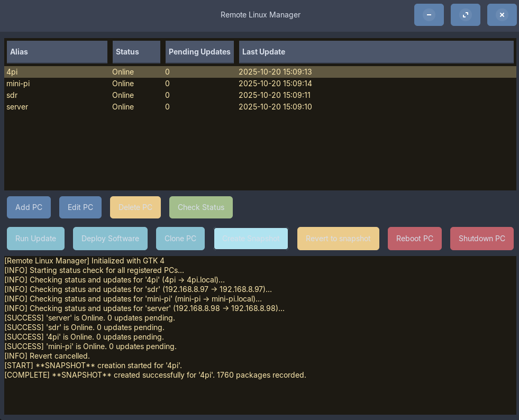Image resolution: width=519 pixels, height=420 pixels.
Task: Select the server entry in the PC list
Action: point(17,107)
